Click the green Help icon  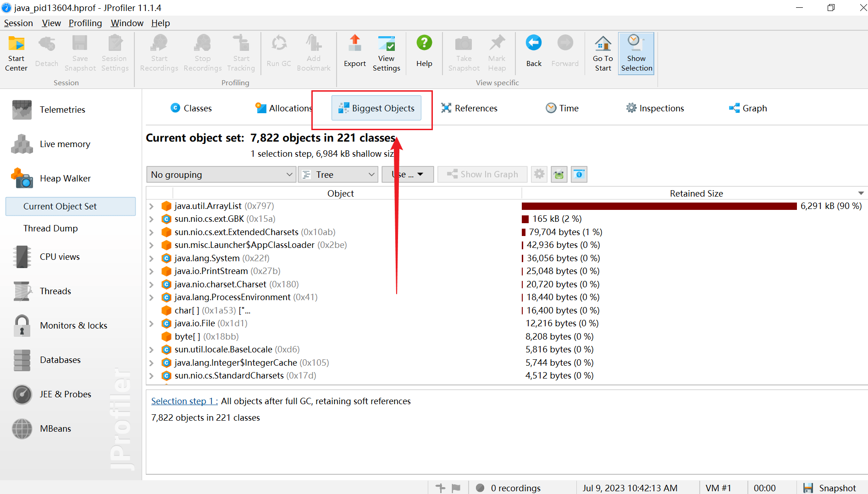424,52
